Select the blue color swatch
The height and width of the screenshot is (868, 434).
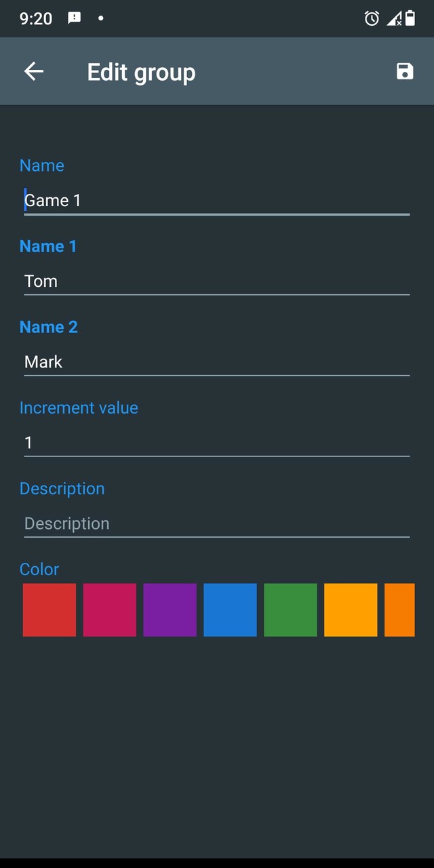(230, 610)
